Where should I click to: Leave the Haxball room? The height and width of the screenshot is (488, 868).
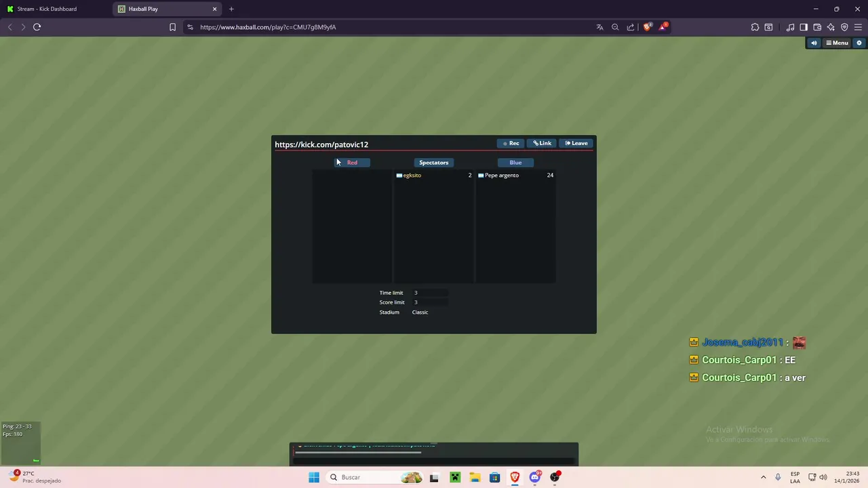[x=576, y=143]
